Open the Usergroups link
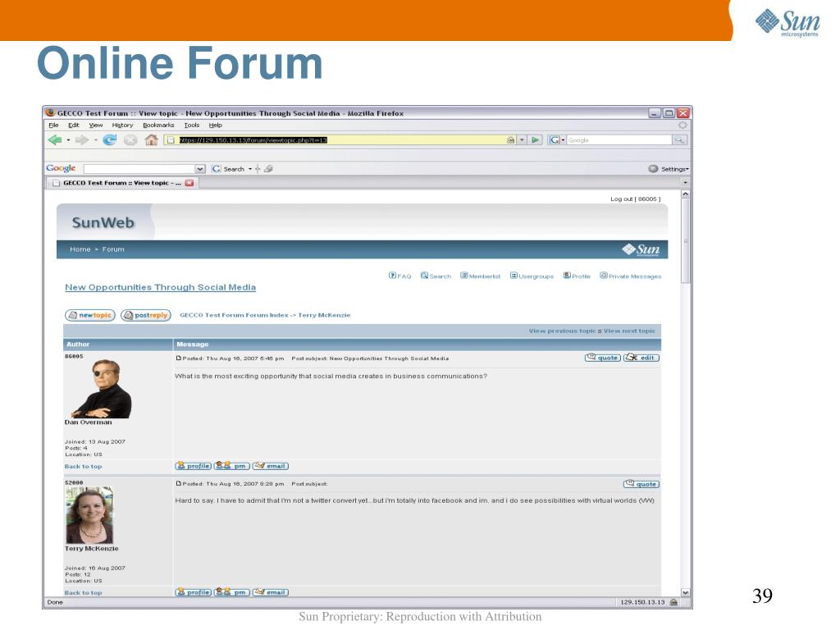Screen dimensions: 840x630 coord(532,276)
